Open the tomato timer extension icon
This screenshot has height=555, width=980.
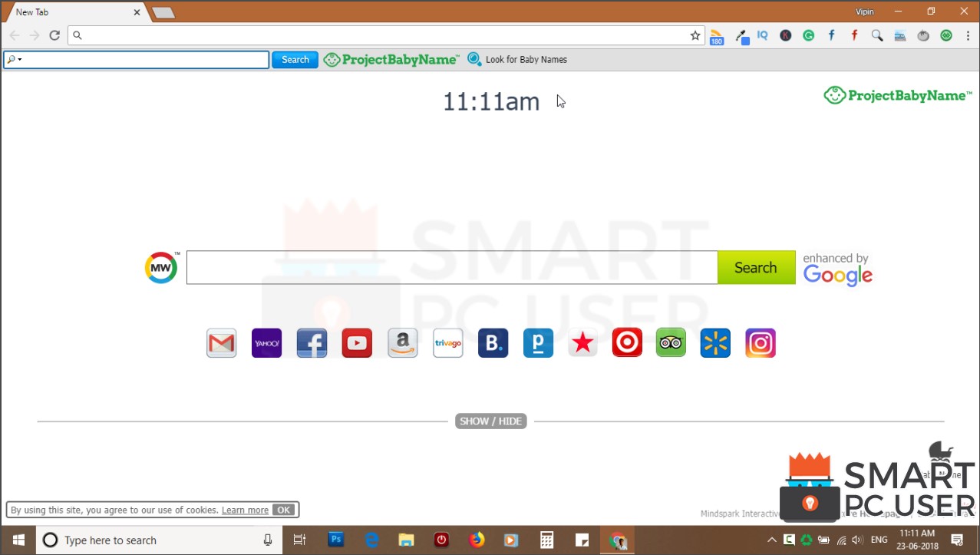(x=923, y=35)
